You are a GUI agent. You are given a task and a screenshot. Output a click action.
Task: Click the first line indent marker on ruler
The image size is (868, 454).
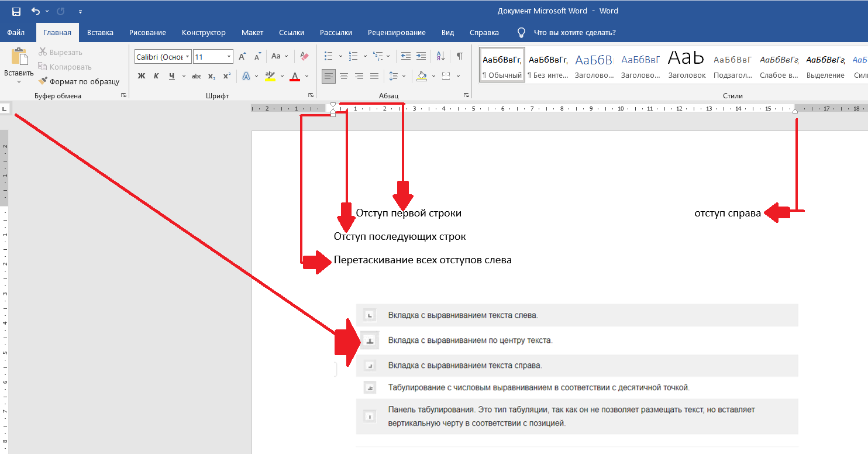[333, 106]
